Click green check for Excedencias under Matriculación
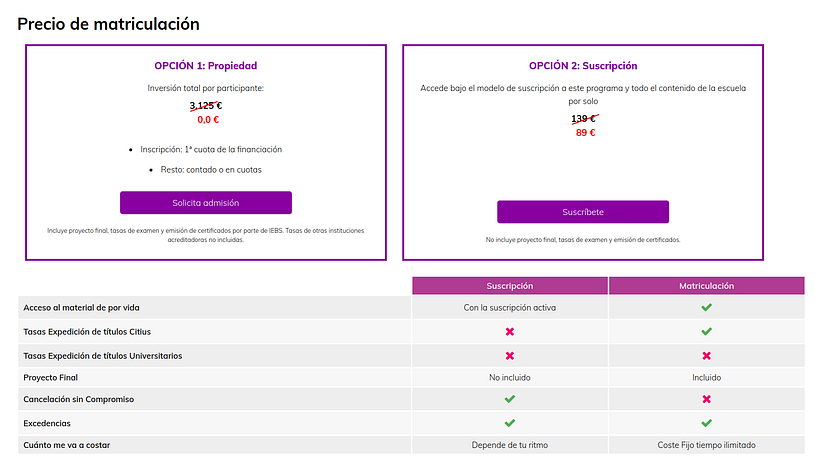820x469 pixels. pyautogui.click(x=706, y=423)
